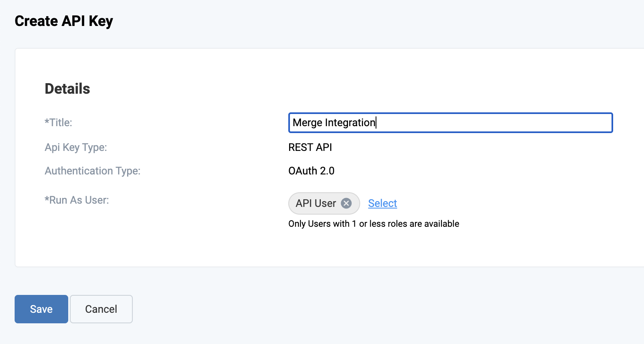Click the required asterisk before Title
Screen dimensions: 644x344
click(x=47, y=121)
